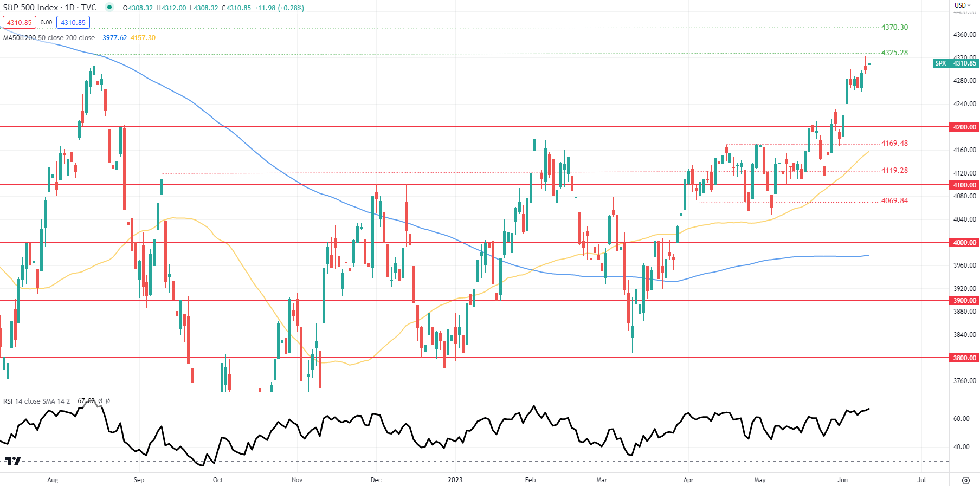Click the 4160.00 price scale label

click(965, 150)
